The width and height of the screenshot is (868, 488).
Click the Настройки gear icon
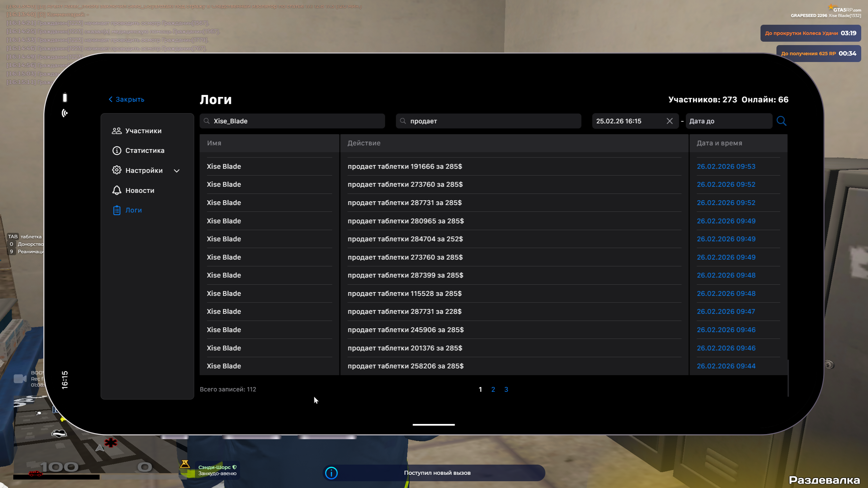pos(117,170)
